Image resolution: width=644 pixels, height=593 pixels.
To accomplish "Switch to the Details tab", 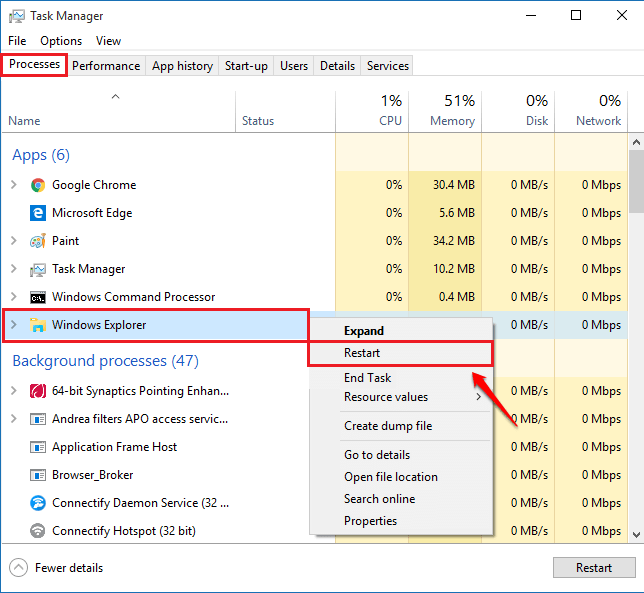I will point(337,66).
